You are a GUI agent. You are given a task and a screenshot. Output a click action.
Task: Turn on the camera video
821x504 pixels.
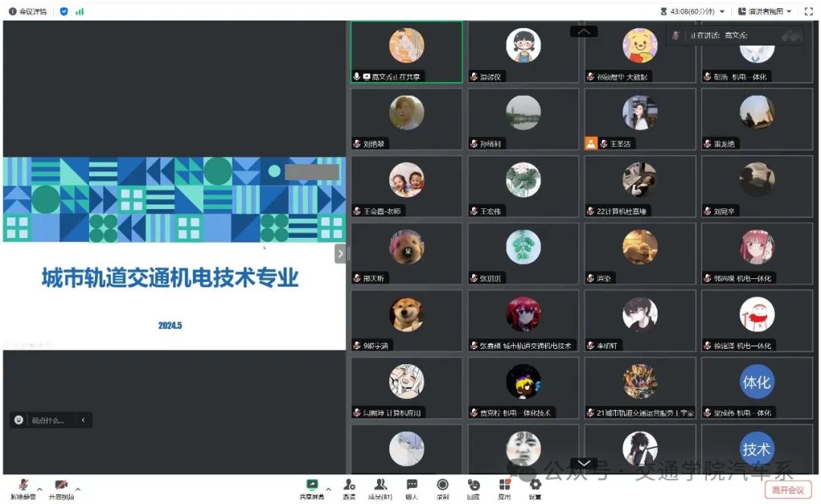(x=61, y=486)
